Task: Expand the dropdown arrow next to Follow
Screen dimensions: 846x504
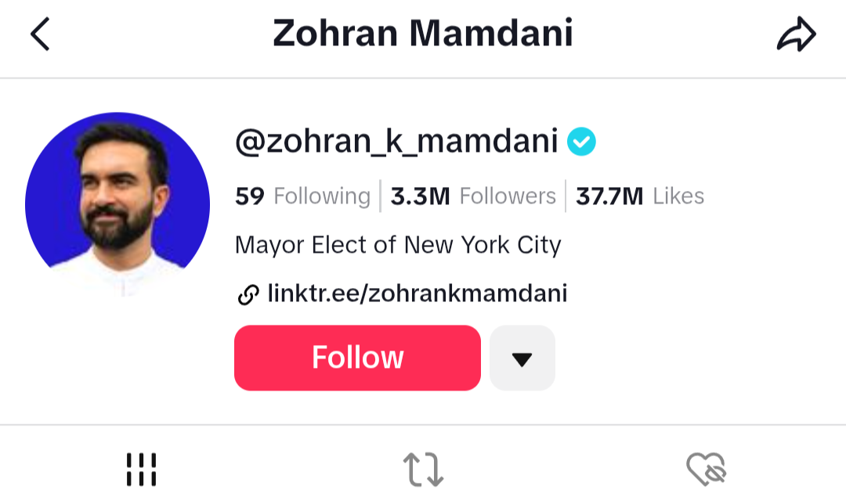Action: click(522, 358)
